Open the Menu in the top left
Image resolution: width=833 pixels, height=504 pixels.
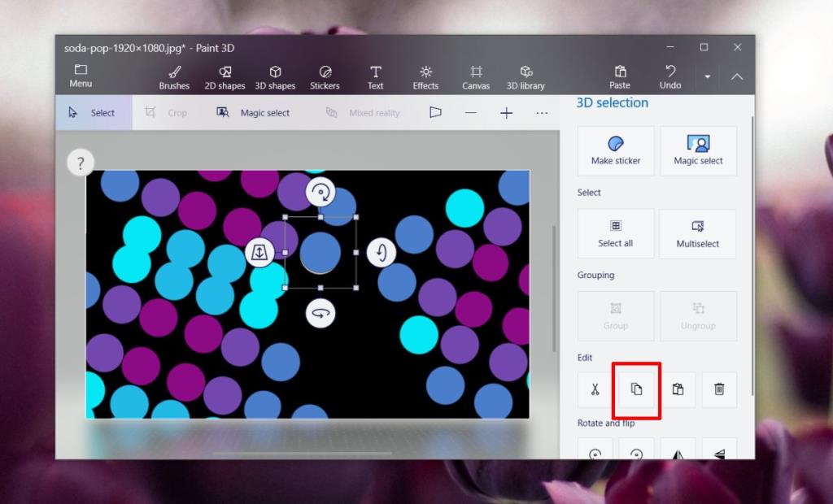pyautogui.click(x=80, y=75)
